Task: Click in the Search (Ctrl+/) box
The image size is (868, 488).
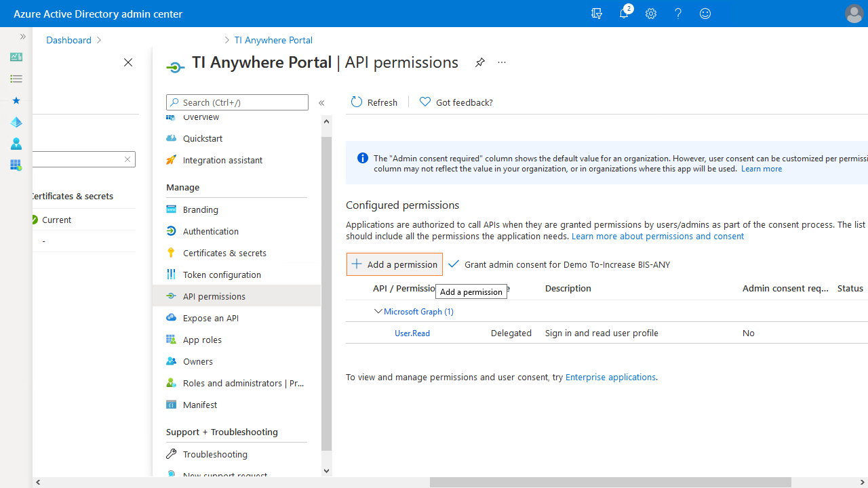Action: click(x=237, y=102)
